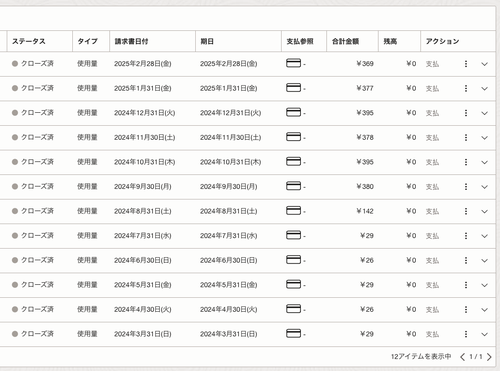This screenshot has width=500, height=371.
Task: Expand the 2024年12月31日 invoice row
Action: click(x=484, y=113)
